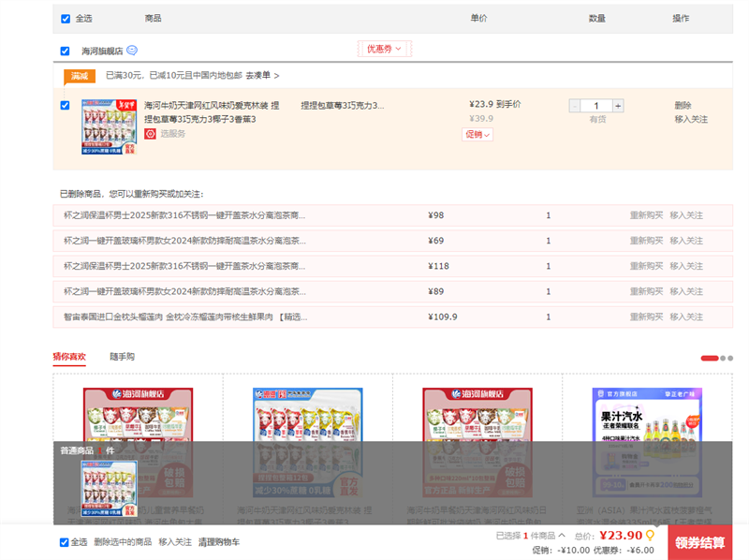The height and width of the screenshot is (560, 749).
Task: Select the 猜你喜欢 tab
Action: tap(69, 357)
